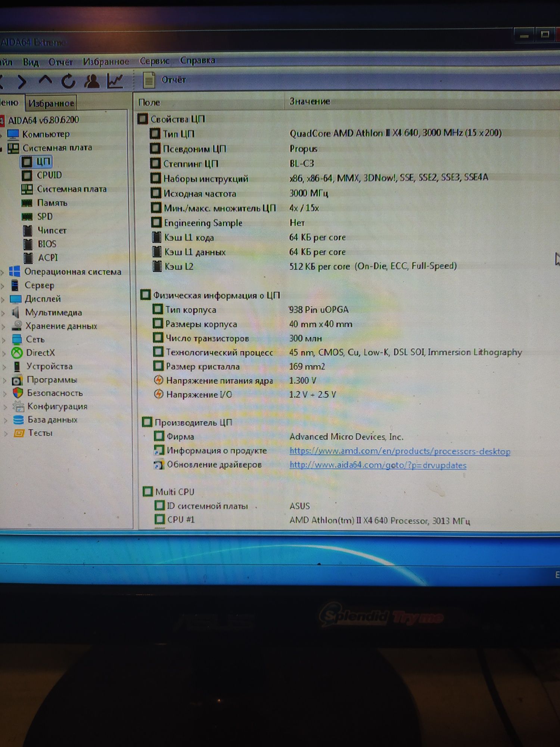
Task: Open the Вид menu
Action: (x=31, y=62)
